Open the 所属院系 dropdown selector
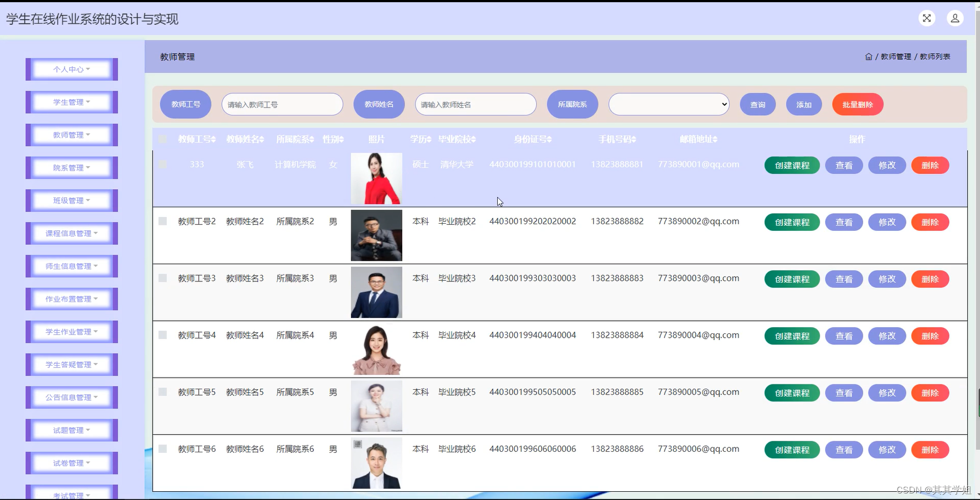 pyautogui.click(x=668, y=104)
